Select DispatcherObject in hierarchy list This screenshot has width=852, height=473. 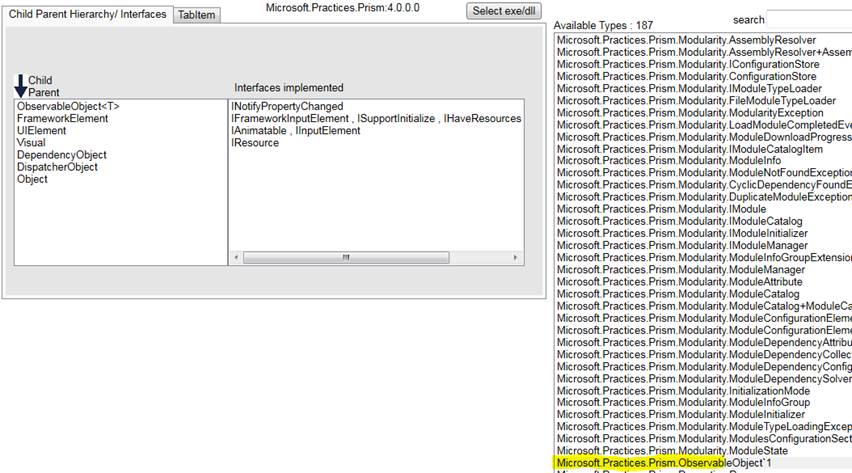coord(57,167)
